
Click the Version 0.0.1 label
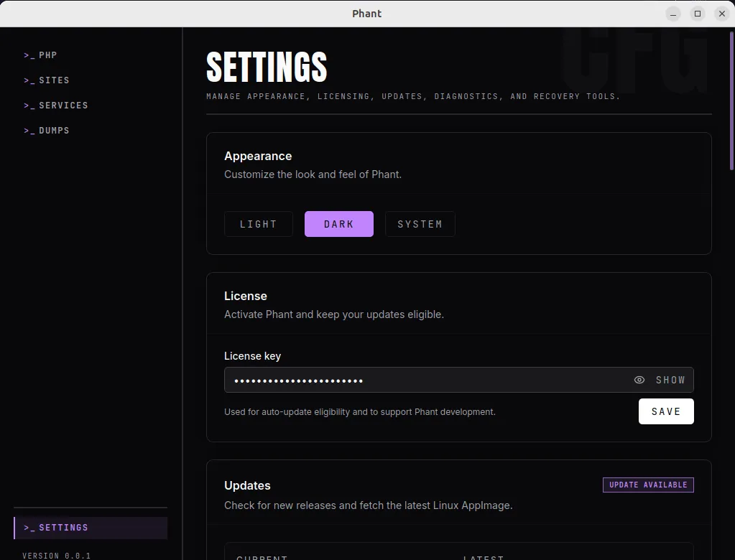[56, 555]
